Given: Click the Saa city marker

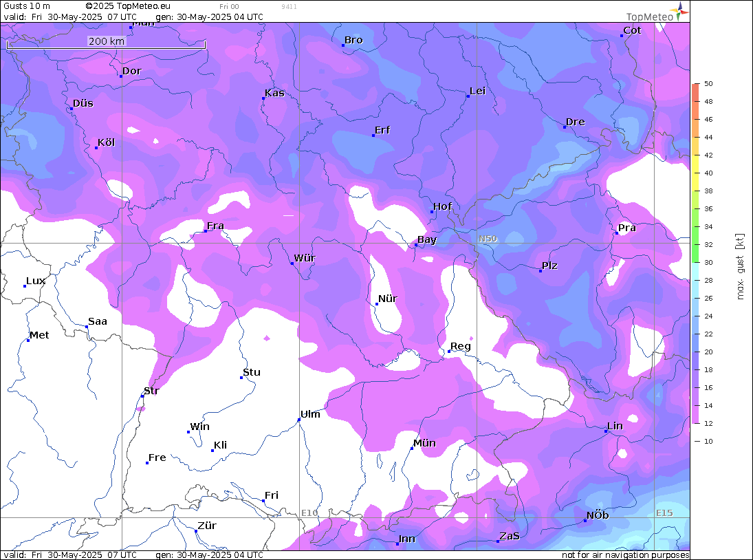Looking at the screenshot, I should coord(87,327).
